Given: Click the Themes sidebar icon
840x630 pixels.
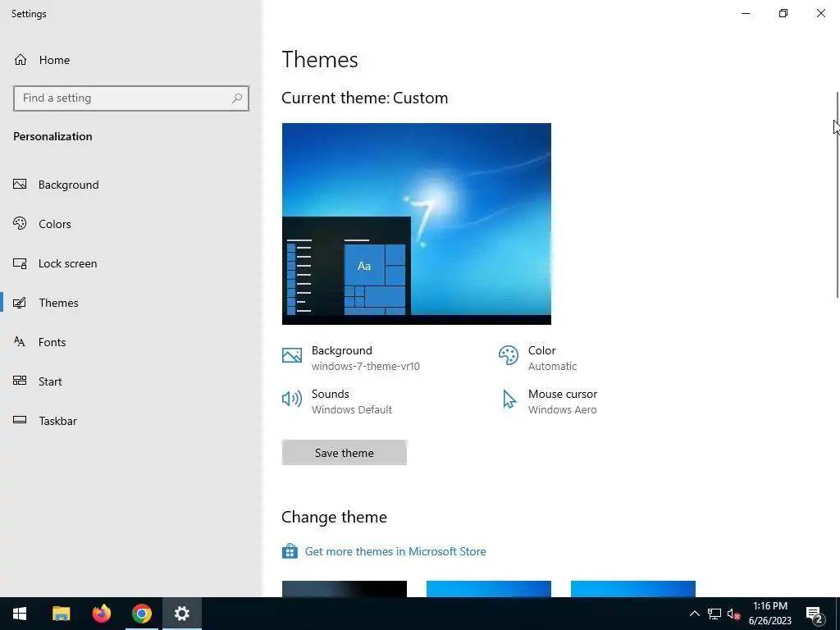Looking at the screenshot, I should [x=20, y=303].
